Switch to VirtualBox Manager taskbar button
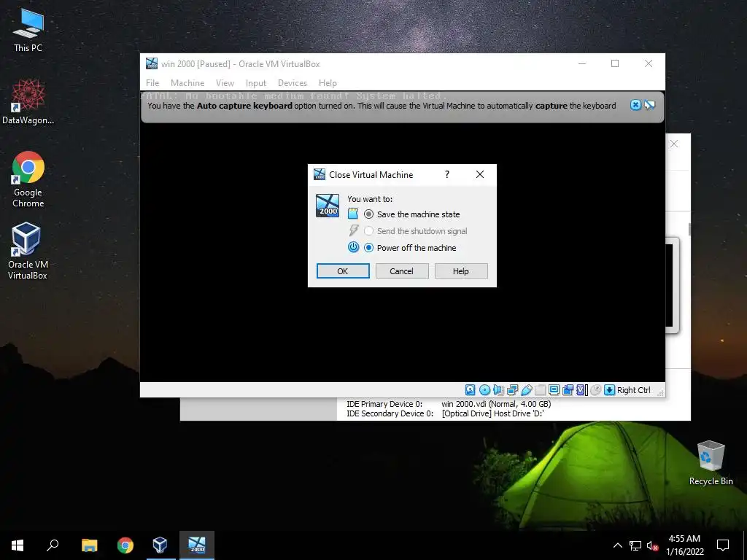Viewport: 747px width, 560px height. click(x=160, y=545)
